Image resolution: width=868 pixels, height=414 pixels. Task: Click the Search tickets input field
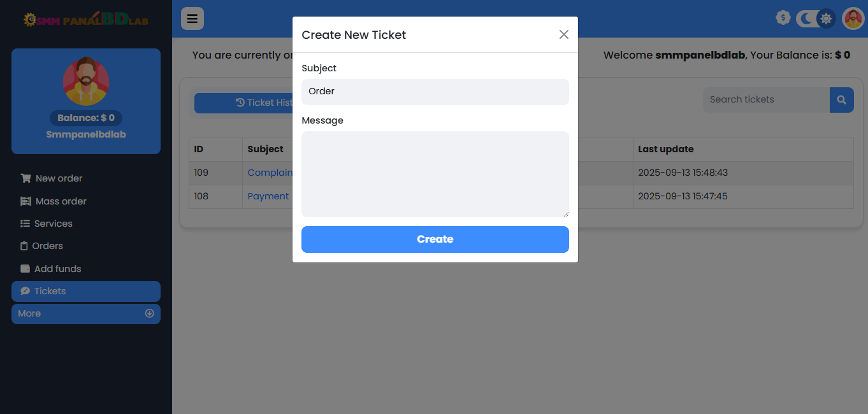tap(766, 100)
